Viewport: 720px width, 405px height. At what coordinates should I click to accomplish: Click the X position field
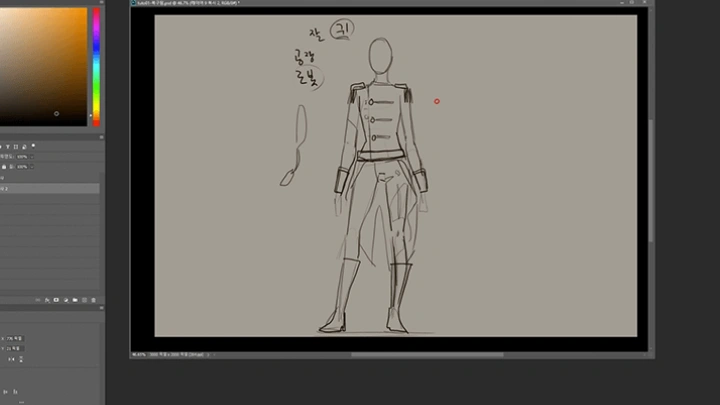click(x=15, y=338)
